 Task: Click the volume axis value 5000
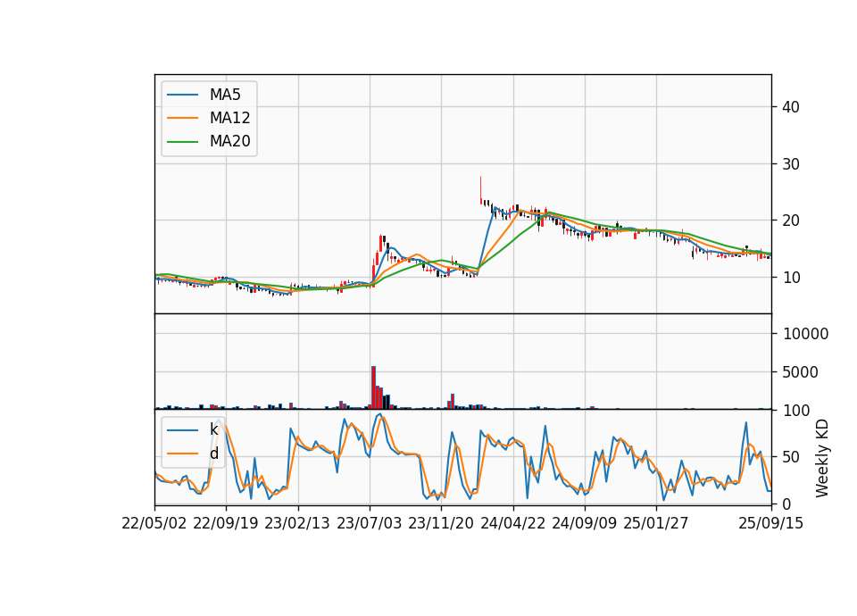801,372
